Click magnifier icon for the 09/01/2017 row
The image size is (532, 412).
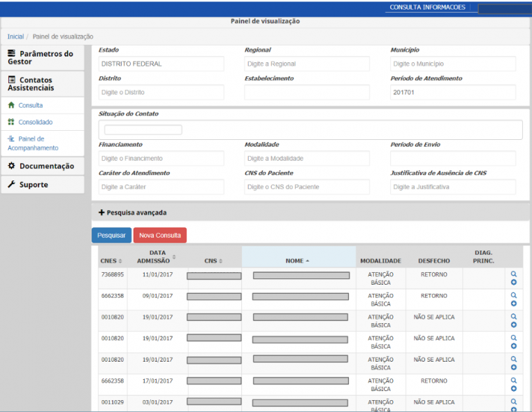(514, 295)
